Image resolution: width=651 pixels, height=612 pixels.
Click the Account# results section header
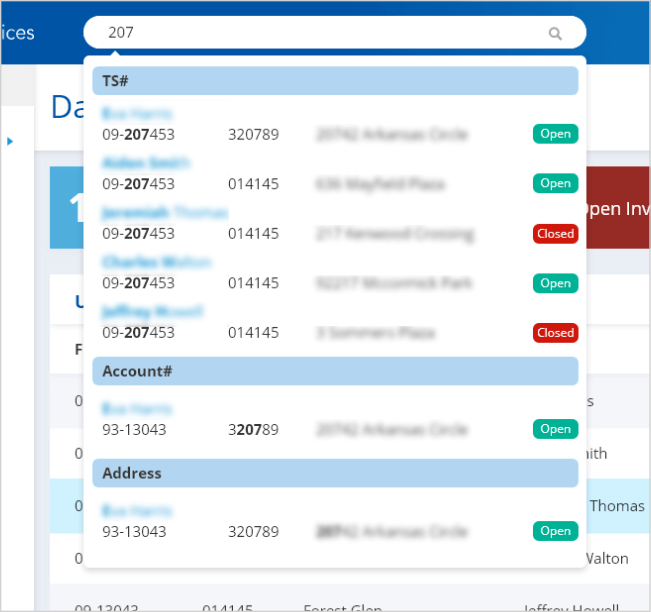(335, 371)
